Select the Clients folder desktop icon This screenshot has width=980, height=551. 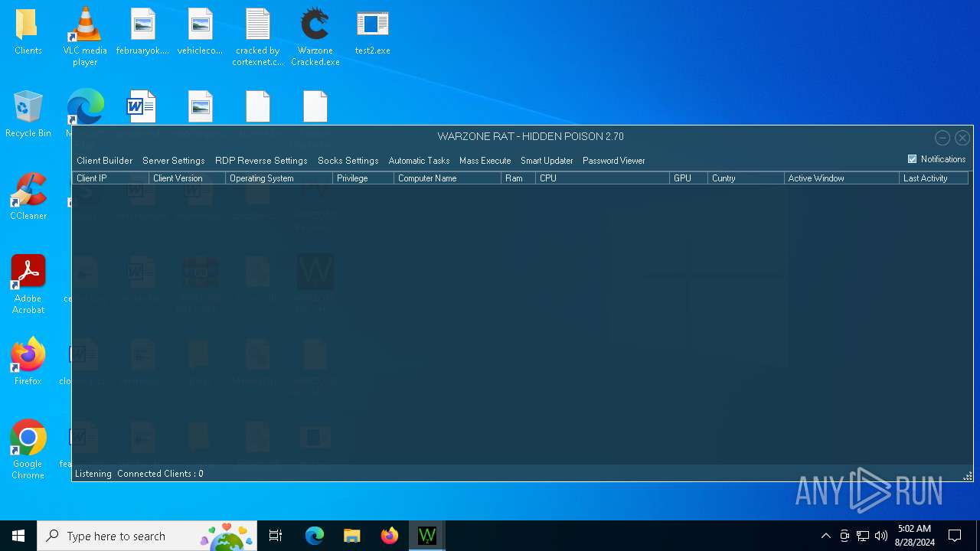[28, 32]
